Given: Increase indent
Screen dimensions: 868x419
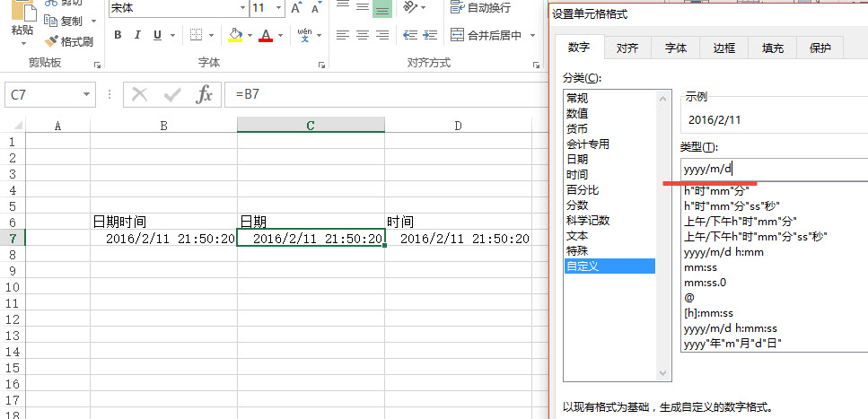Looking at the screenshot, I should tap(430, 35).
